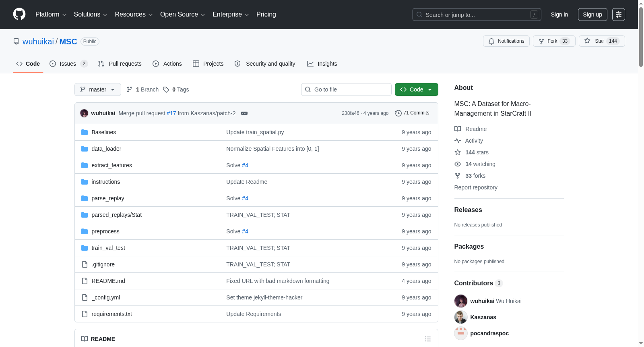The image size is (644, 347).
Task: Open the MSC repository name link
Action: [x=68, y=42]
